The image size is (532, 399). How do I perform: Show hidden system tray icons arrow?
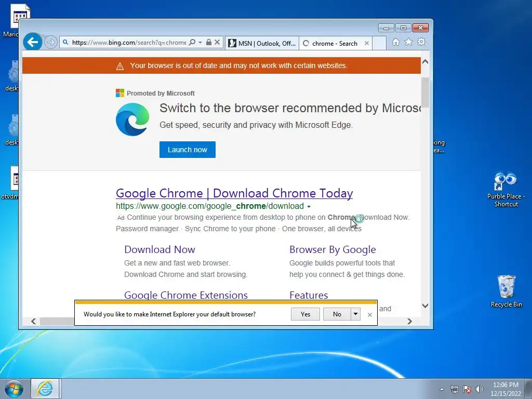pos(442,389)
